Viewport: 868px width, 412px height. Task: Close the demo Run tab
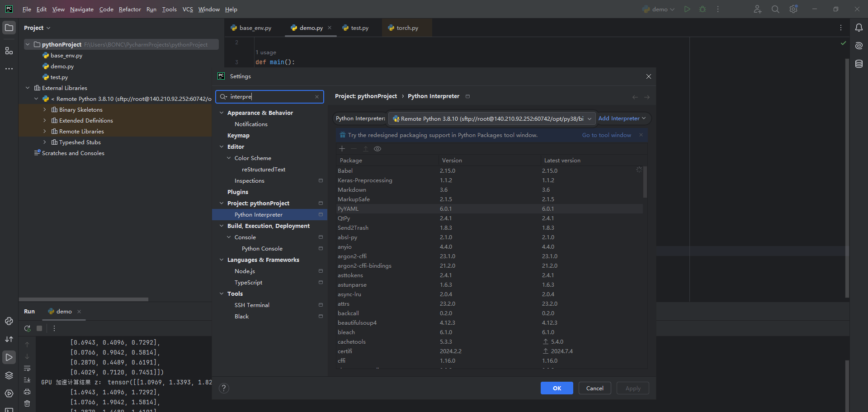79,312
